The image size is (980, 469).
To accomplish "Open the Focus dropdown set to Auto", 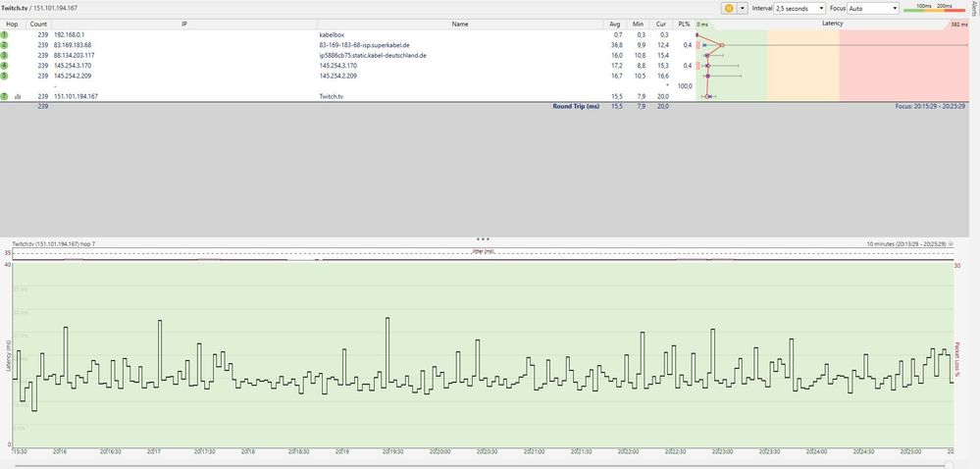I will (873, 8).
